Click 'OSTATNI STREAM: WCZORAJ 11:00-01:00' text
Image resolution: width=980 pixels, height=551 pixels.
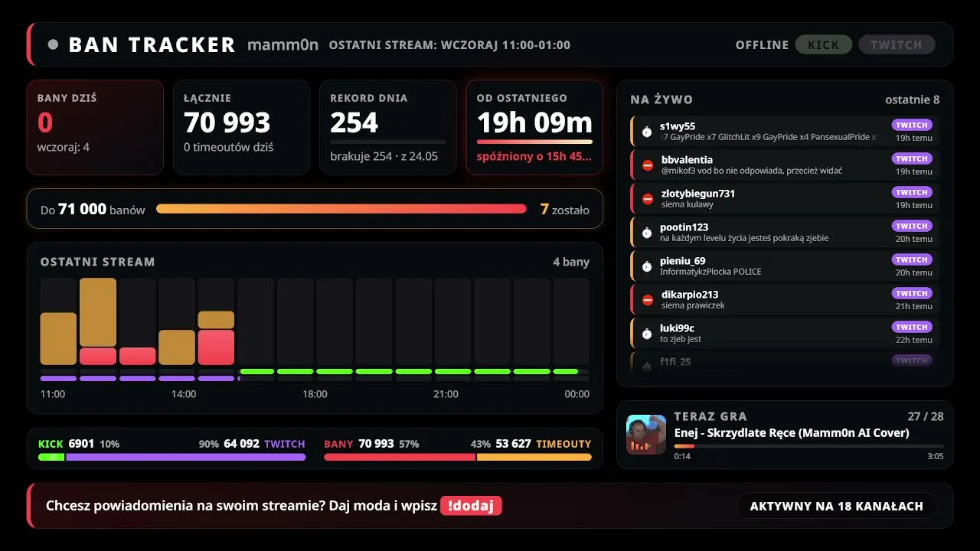tap(449, 44)
